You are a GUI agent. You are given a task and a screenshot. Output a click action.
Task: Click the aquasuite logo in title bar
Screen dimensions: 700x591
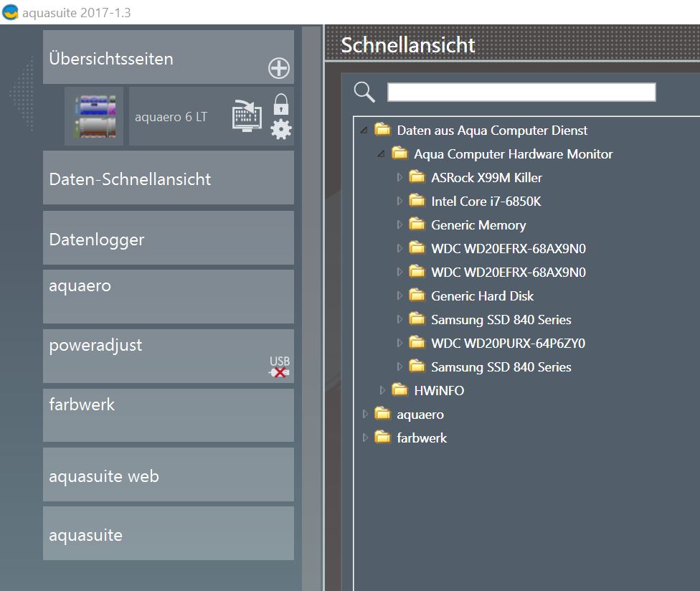tap(10, 12)
